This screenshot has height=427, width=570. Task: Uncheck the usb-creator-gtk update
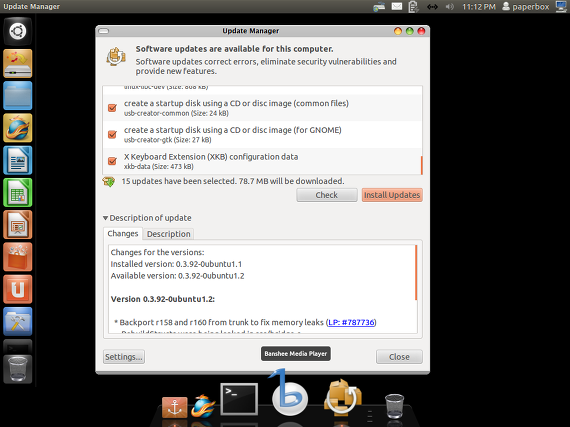pyautogui.click(x=112, y=134)
